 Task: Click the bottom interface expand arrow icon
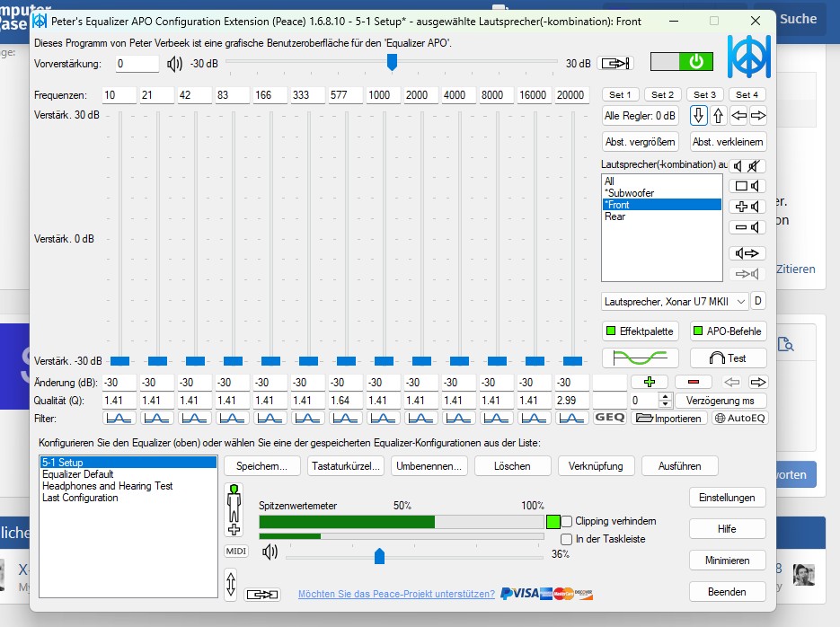tap(262, 595)
